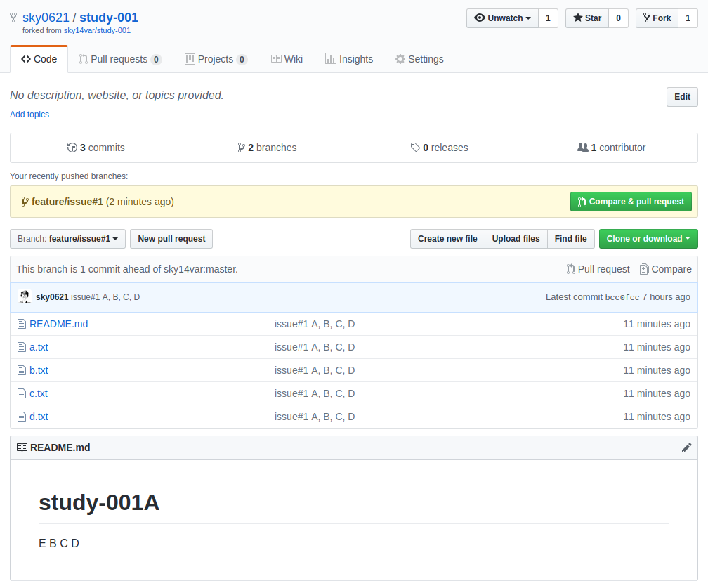
Task: Open the study-001 repository link
Action: click(x=109, y=18)
